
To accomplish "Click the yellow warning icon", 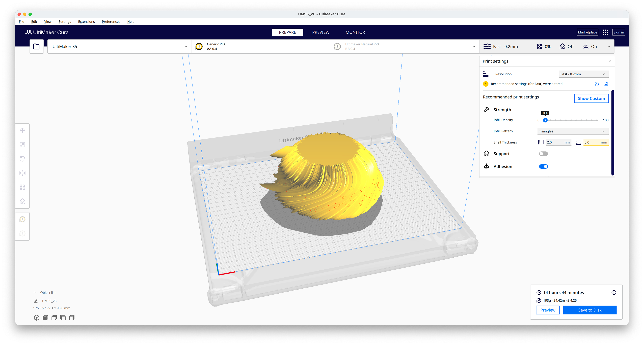I will pyautogui.click(x=486, y=84).
